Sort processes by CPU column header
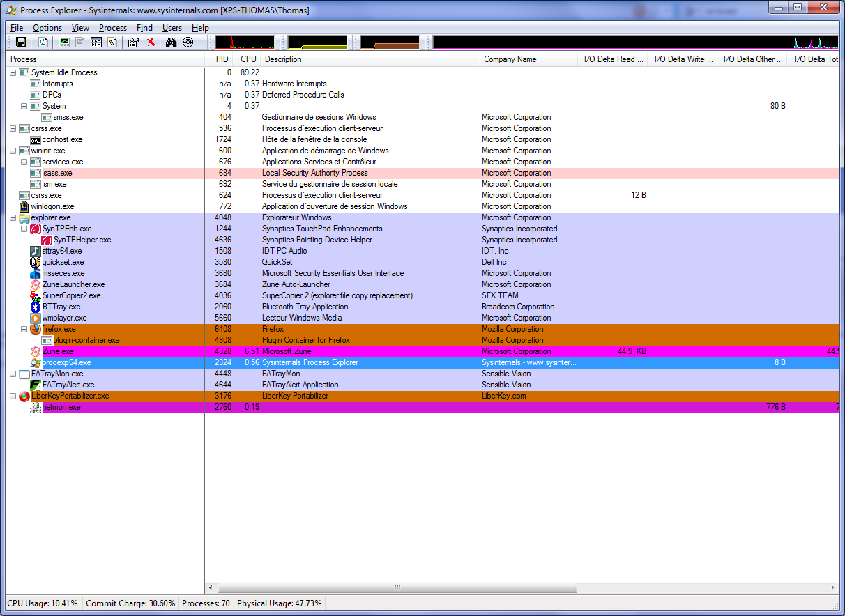 point(248,59)
